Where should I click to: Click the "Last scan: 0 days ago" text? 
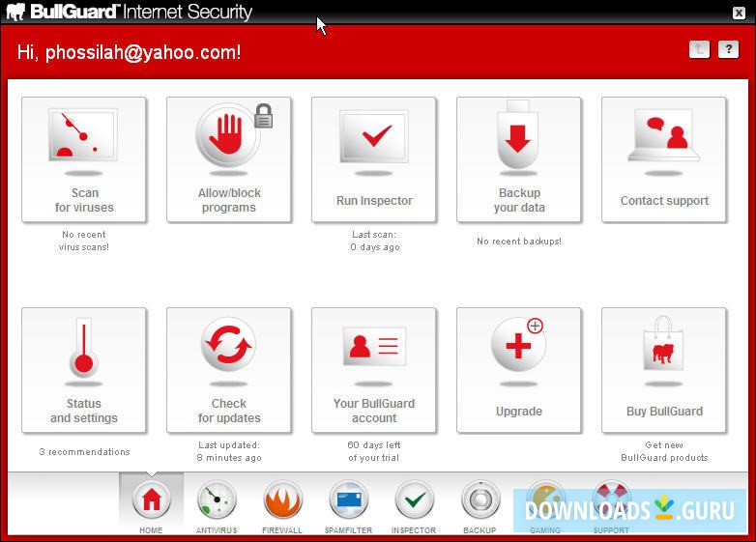375,241
